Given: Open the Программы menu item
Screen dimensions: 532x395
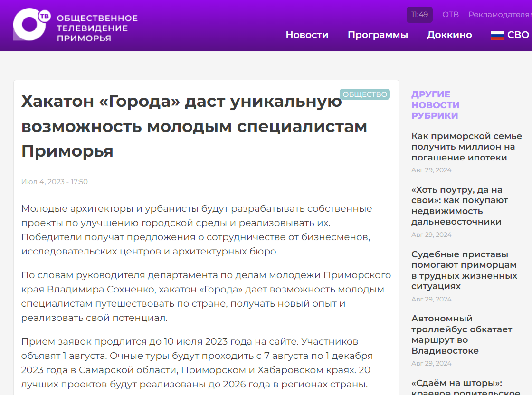Looking at the screenshot, I should pos(378,35).
